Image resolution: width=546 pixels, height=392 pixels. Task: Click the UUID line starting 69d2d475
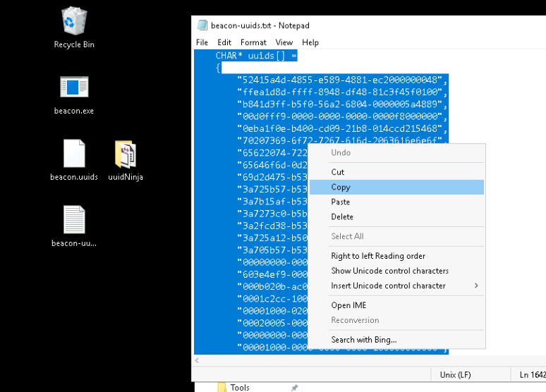272,177
